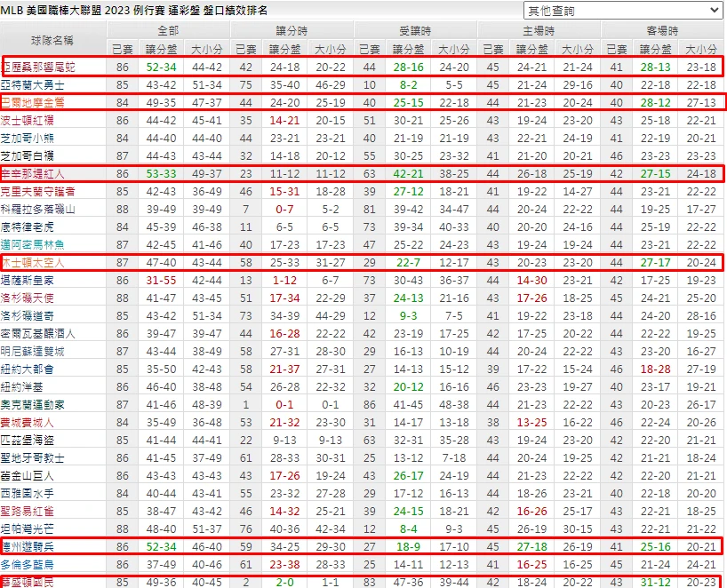
Task: Click the 明尼蘇達雙城 team name
Action: 33,352
